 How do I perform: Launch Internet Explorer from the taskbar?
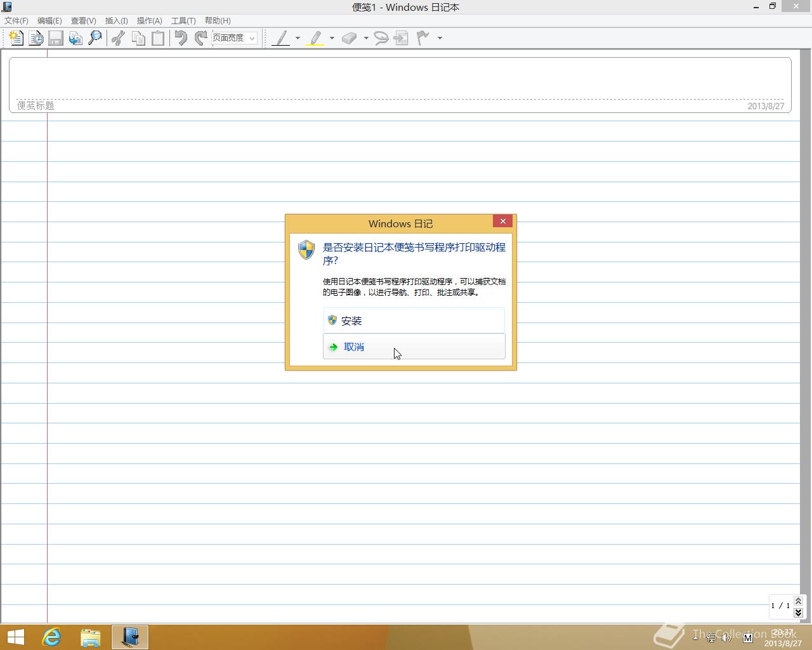click(x=51, y=637)
